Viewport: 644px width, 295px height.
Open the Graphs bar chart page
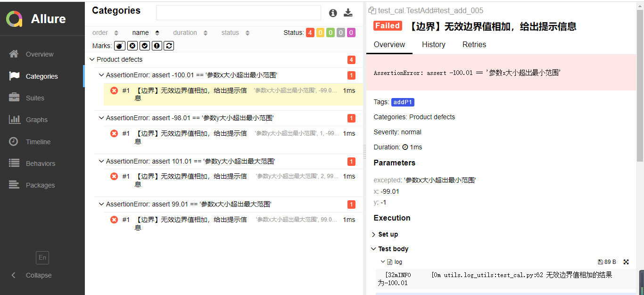(x=36, y=120)
